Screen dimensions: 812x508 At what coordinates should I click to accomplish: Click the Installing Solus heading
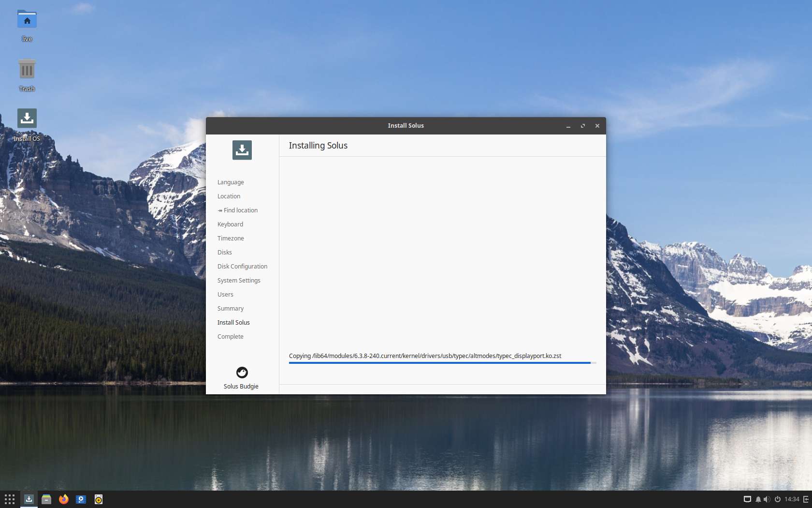(318, 146)
